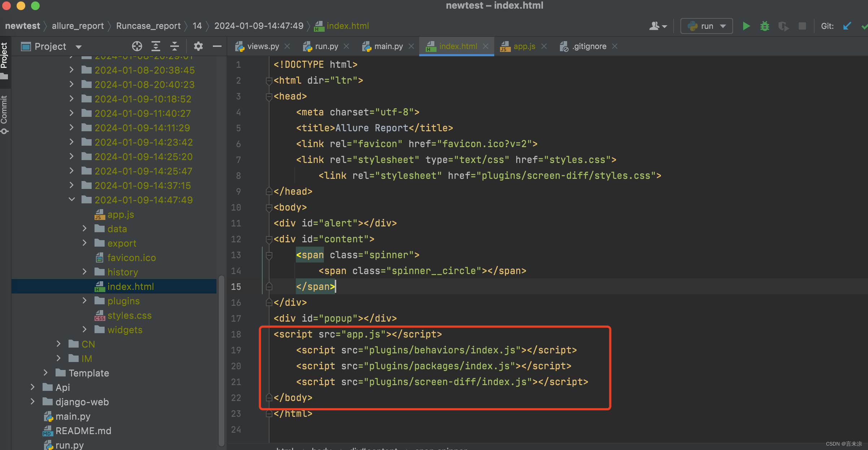Viewport: 868px width, 450px height.
Task: Switch to the views.py editor tab
Action: pyautogui.click(x=263, y=46)
